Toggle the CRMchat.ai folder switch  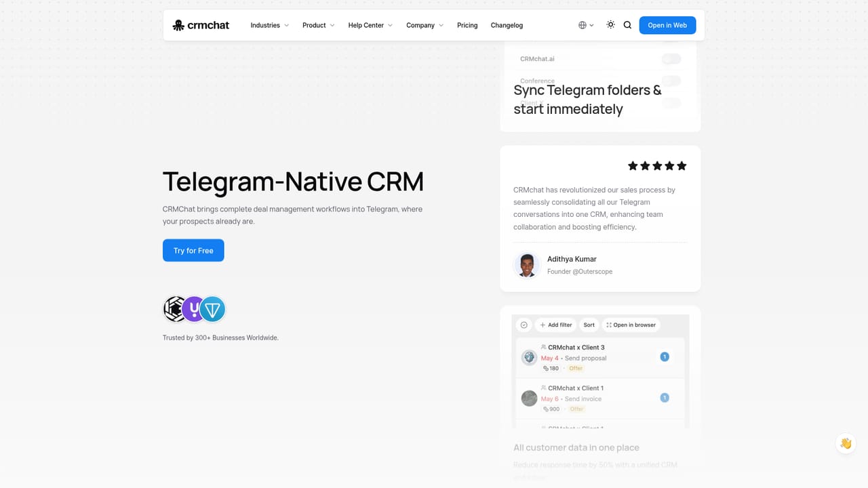coord(671,59)
